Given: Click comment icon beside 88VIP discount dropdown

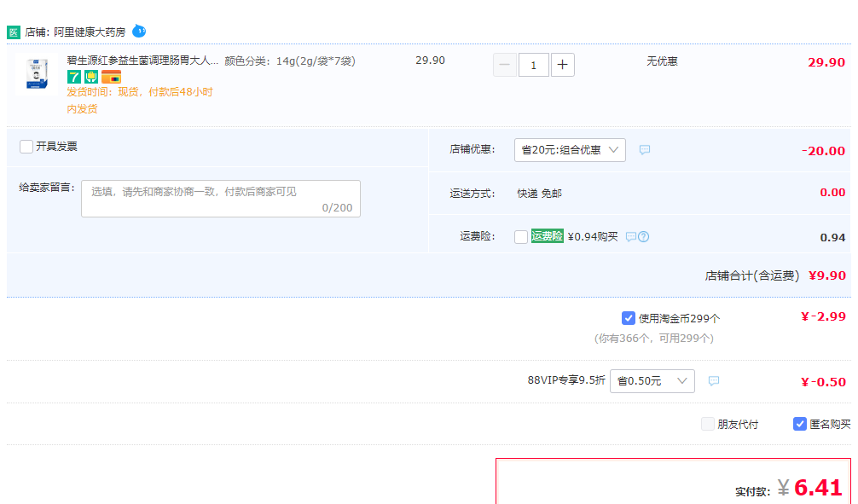Looking at the screenshot, I should pos(714,381).
